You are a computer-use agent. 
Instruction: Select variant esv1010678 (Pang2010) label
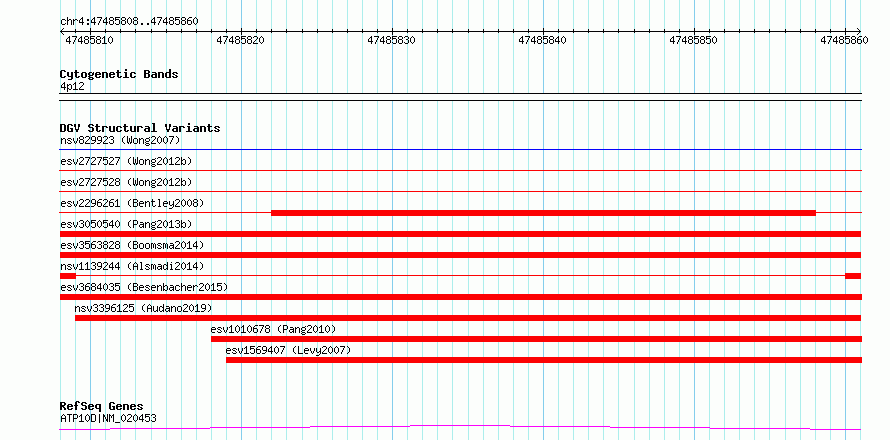click(x=274, y=329)
